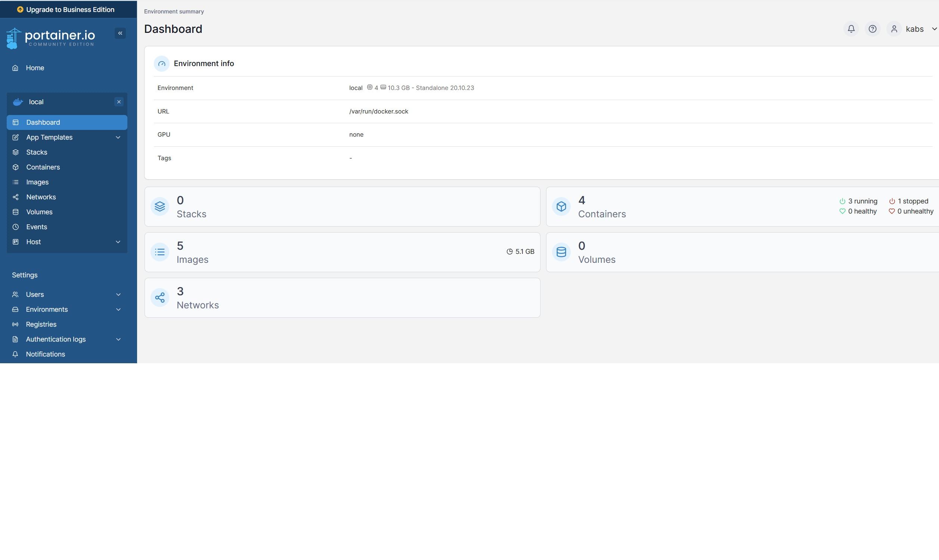Viewport: 939px width, 560px height.
Task: Open Registries settings page
Action: coord(41,324)
